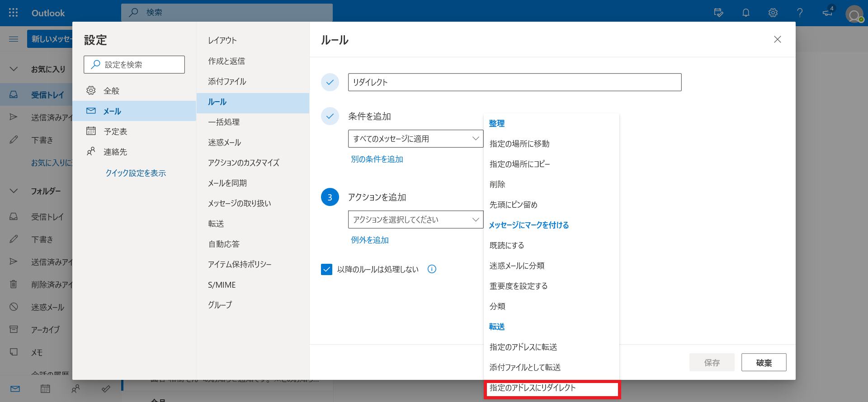Collapse the お気に入り section chevron
The image size is (868, 402).
[x=14, y=69]
